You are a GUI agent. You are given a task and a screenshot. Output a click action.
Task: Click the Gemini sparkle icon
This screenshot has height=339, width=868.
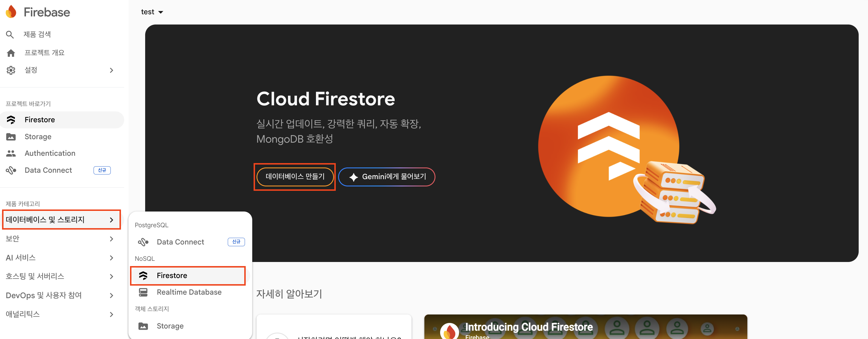click(354, 177)
